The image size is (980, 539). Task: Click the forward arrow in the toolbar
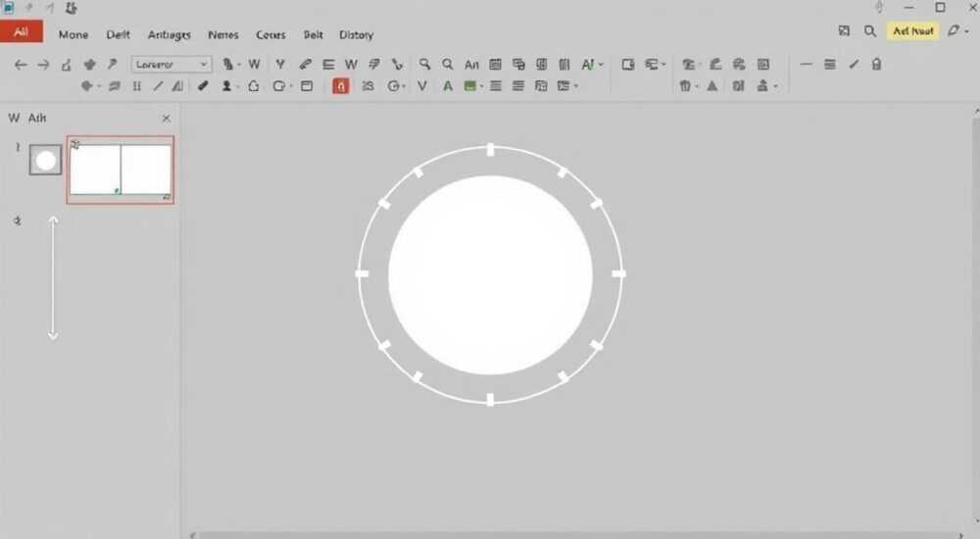[x=43, y=65]
